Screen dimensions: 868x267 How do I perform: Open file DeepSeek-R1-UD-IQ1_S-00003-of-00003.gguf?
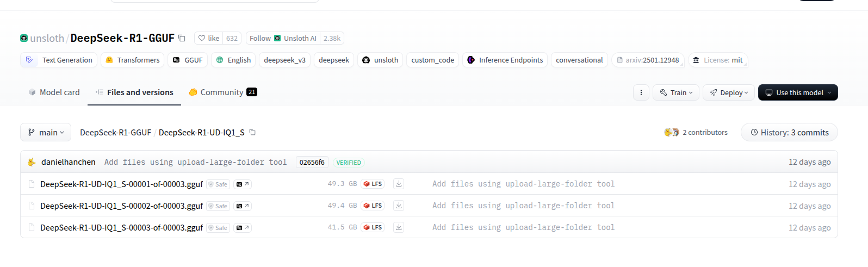[x=121, y=227]
